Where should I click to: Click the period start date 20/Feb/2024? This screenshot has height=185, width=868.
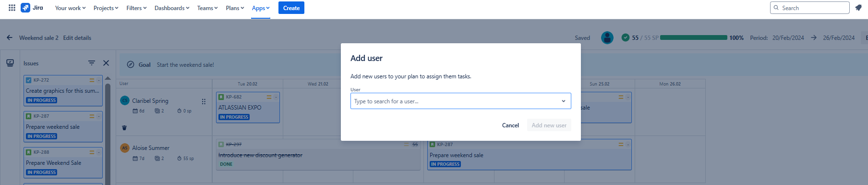[788, 38]
